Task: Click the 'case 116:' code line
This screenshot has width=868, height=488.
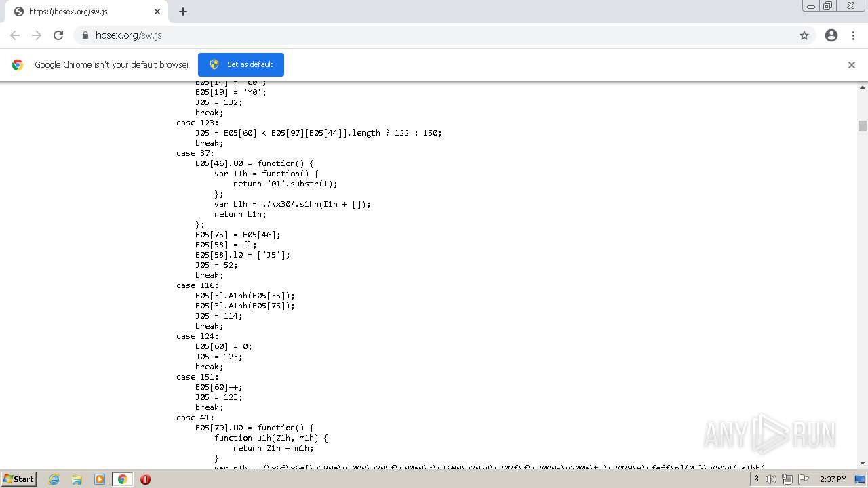Action: pyautogui.click(x=197, y=285)
